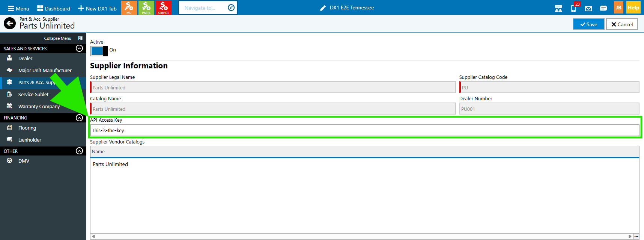Toggle the Active switch off

tap(99, 51)
